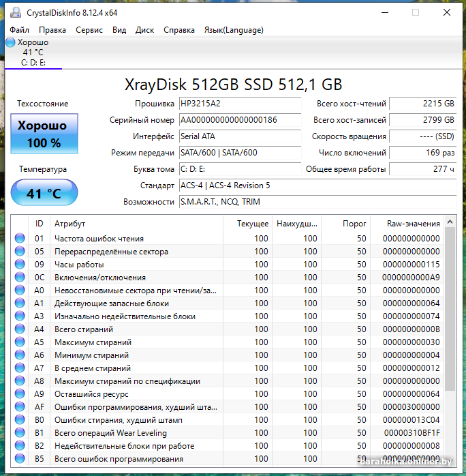Image resolution: width=466 pixels, height=476 pixels.
Task: Minimize the CrystalDiskInfo window
Action: pyautogui.click(x=385, y=13)
